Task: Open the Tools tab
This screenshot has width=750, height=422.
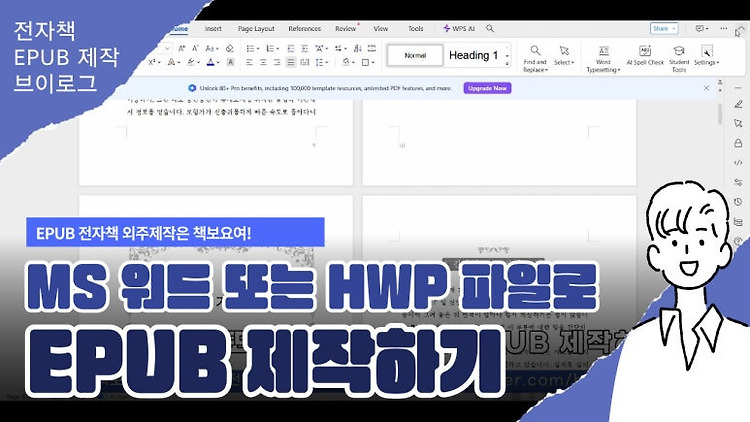Action: (416, 29)
